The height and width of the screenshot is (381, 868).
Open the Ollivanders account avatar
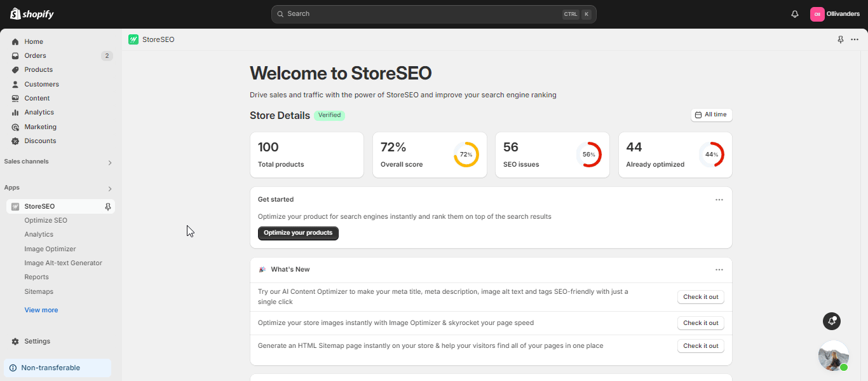(x=817, y=14)
